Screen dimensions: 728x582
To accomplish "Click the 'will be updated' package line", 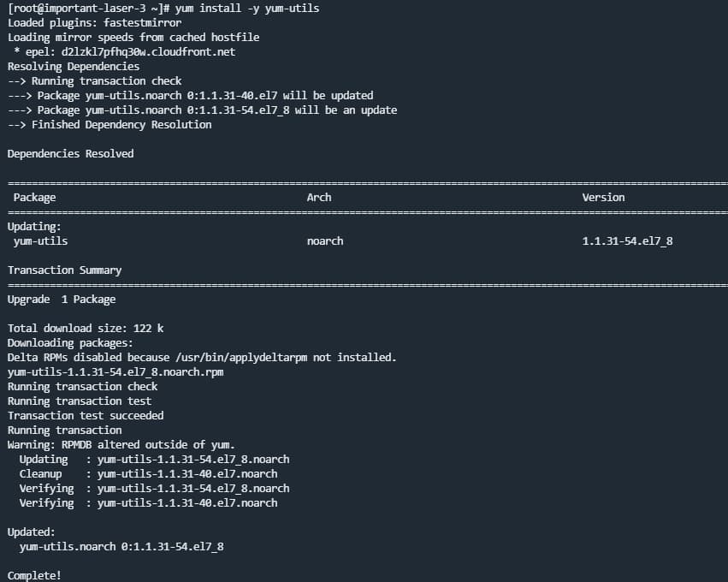I will click(x=191, y=95).
